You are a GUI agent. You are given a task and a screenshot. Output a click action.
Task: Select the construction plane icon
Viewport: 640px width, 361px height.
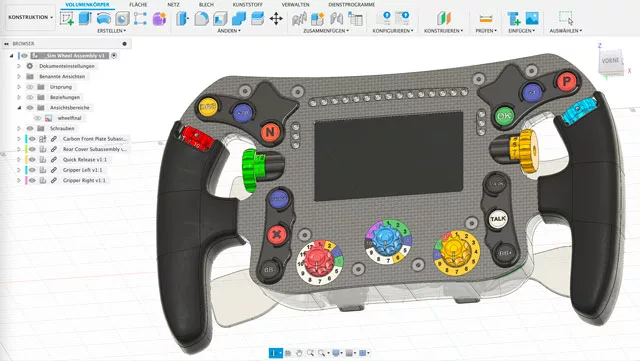click(444, 18)
